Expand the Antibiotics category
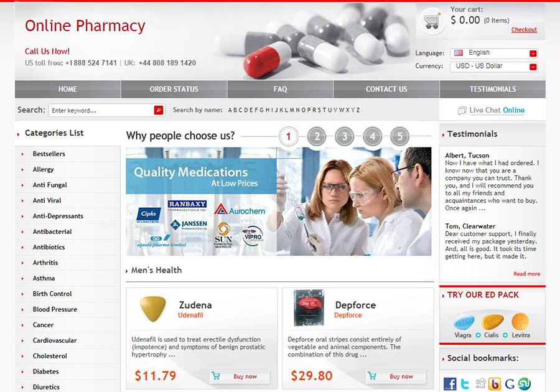Screen dimensions: 560x392 pyautogui.click(x=49, y=247)
